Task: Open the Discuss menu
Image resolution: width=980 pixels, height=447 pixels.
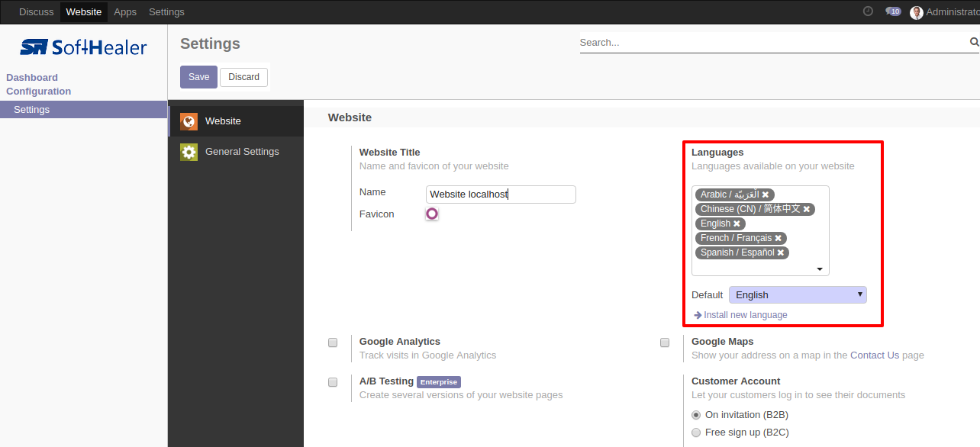Action: coord(37,11)
